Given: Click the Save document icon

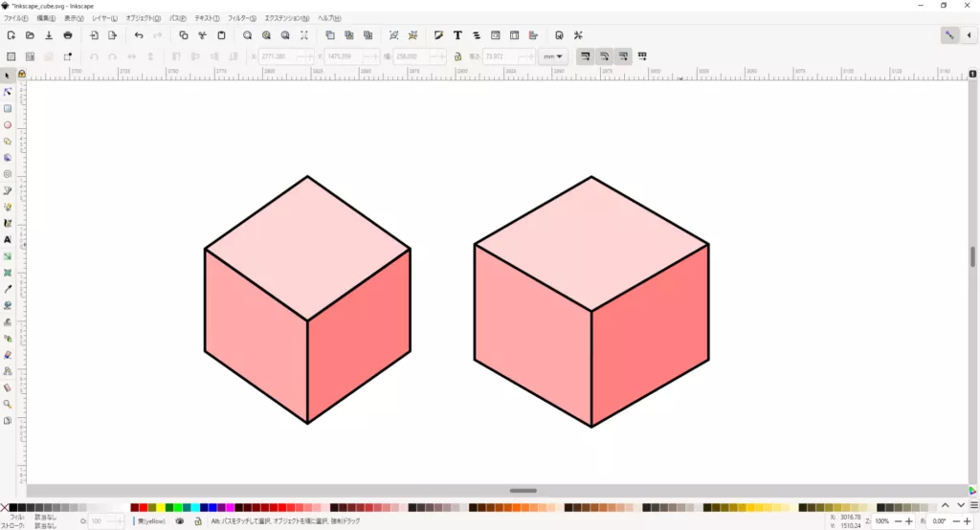Looking at the screenshot, I should coord(49,35).
